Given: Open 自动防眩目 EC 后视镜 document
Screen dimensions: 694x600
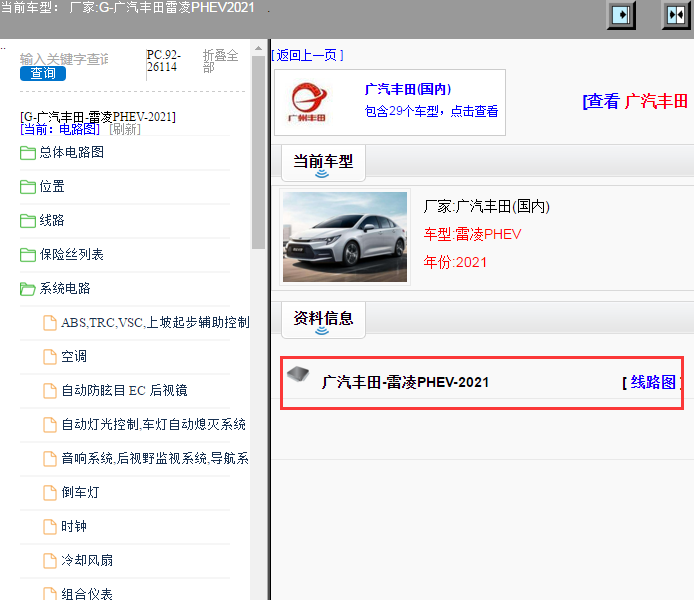Looking at the screenshot, I should coord(124,390).
